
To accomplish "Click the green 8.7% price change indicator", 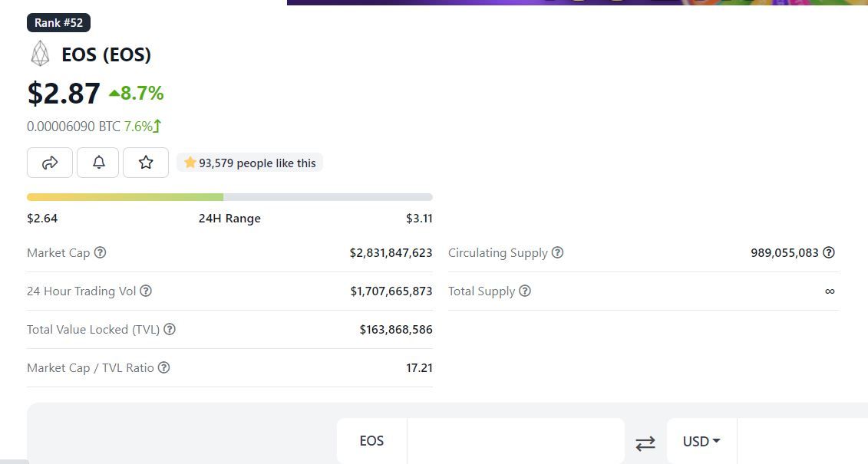I will tap(137, 94).
